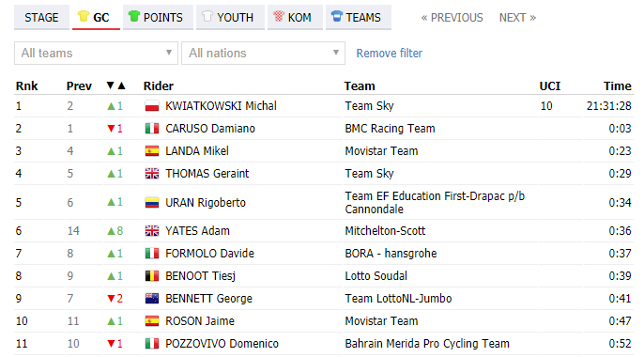The width and height of the screenshot is (644, 357).
Task: Switch to the YOUTH tab
Action: point(230,17)
